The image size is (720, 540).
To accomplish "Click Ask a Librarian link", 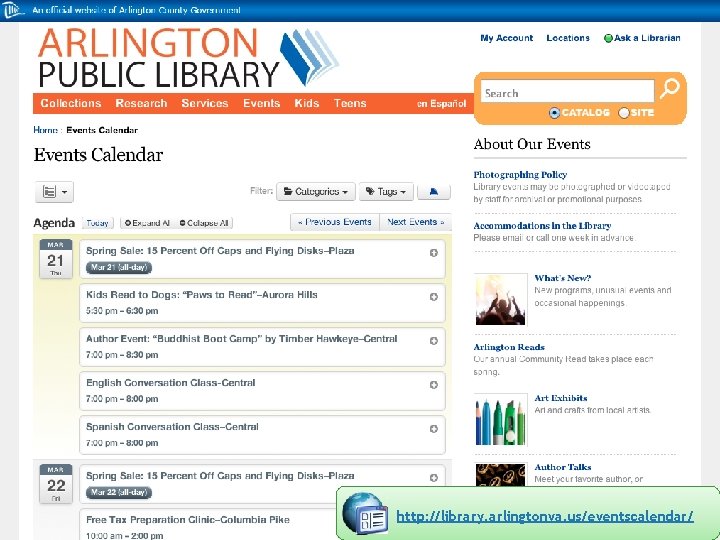I will tap(647, 38).
